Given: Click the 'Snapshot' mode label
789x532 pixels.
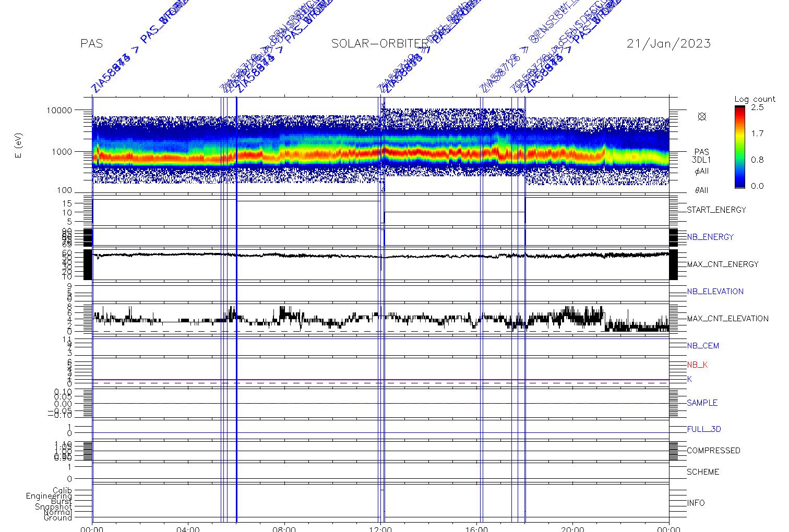Looking at the screenshot, I should [x=53, y=507].
